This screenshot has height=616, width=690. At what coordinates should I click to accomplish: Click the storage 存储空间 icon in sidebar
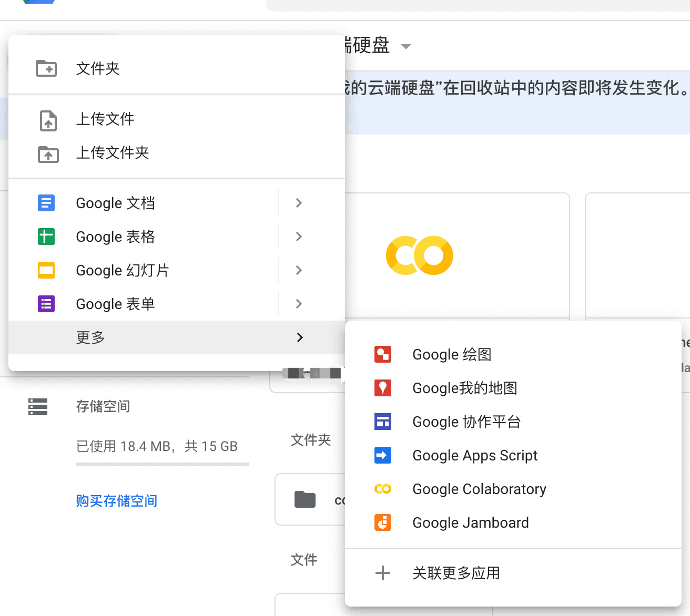coord(38,407)
